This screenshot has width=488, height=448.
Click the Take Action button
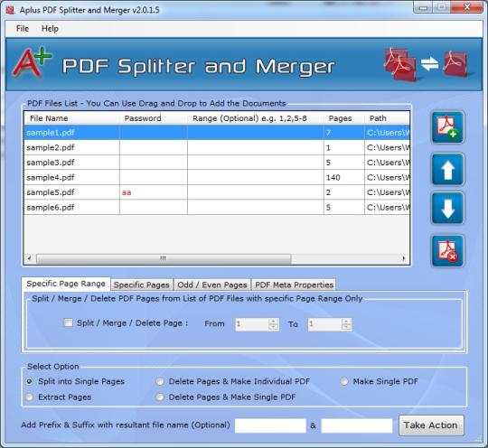coord(431,425)
